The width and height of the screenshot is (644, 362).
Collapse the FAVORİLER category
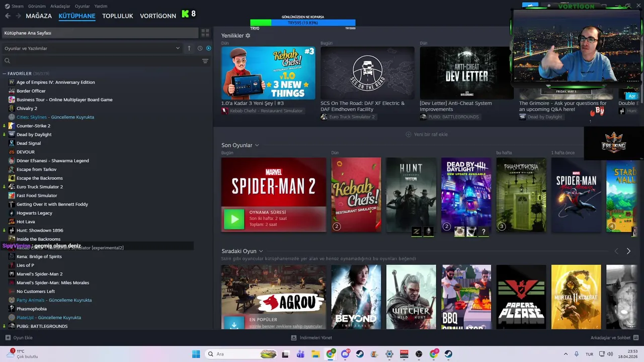(5, 73)
